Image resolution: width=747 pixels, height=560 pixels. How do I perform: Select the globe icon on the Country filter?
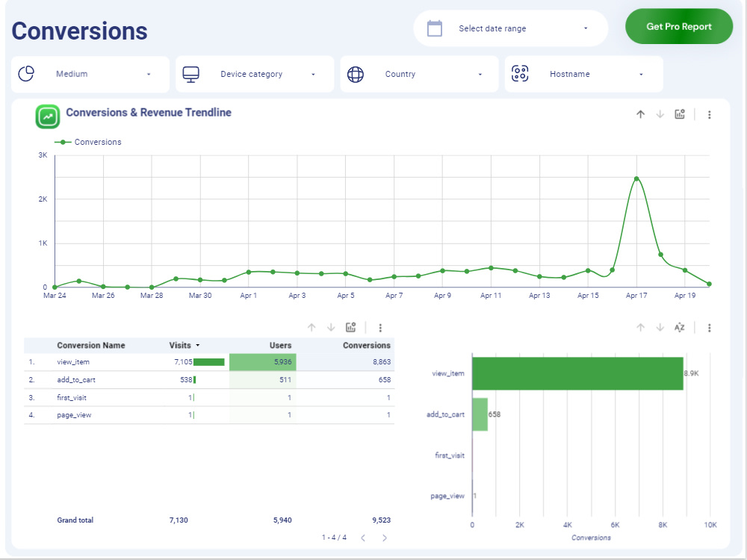point(355,74)
